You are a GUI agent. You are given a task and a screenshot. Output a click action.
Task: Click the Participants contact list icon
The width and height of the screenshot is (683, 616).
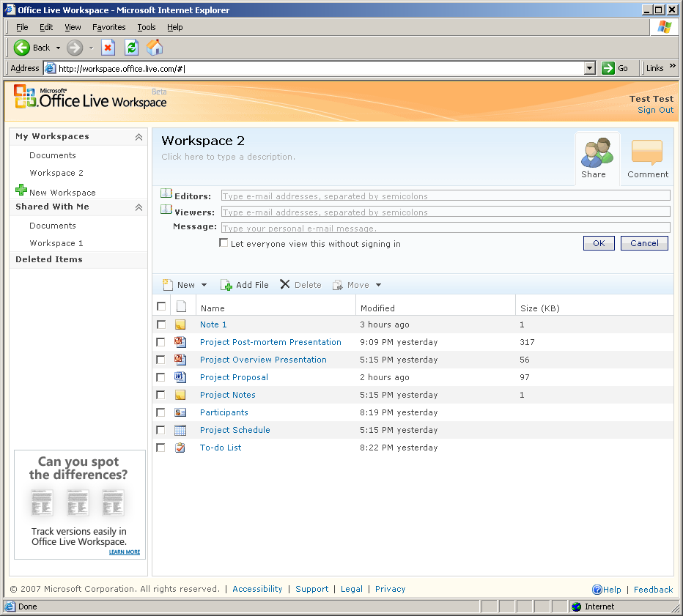pyautogui.click(x=180, y=412)
